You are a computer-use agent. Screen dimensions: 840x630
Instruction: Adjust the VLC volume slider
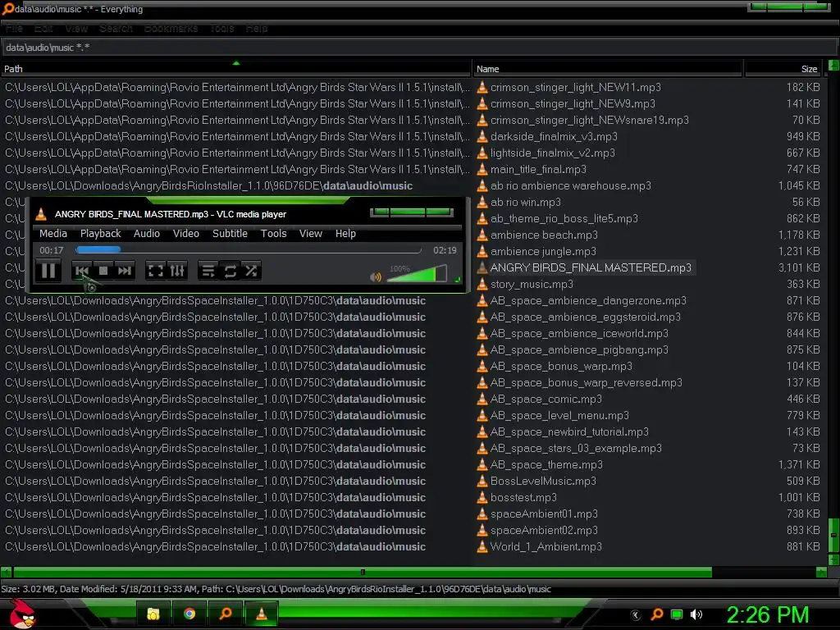pos(416,274)
